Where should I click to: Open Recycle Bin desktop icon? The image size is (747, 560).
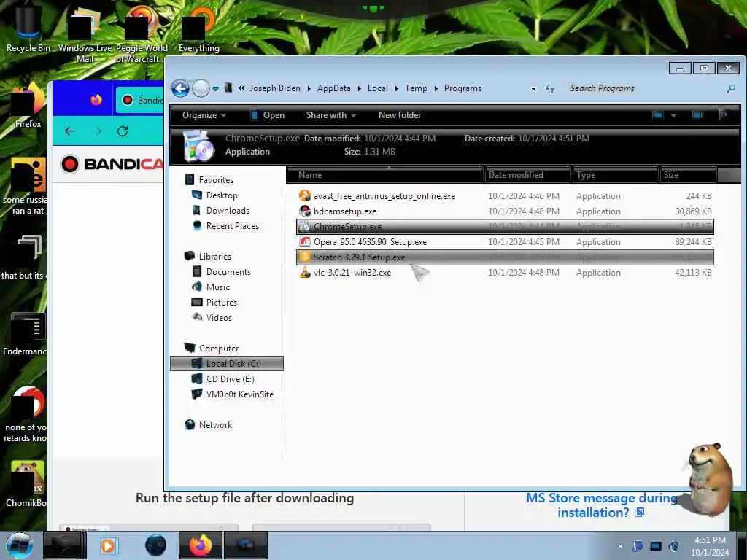[x=28, y=28]
